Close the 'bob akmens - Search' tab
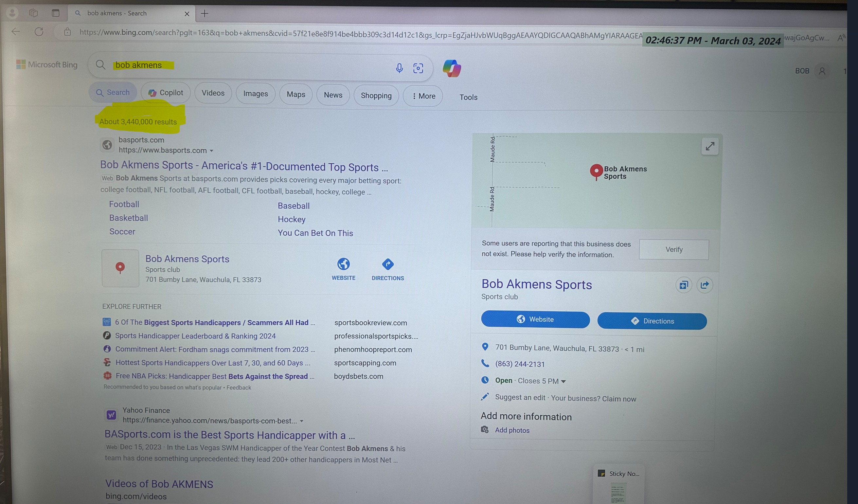 click(x=187, y=14)
